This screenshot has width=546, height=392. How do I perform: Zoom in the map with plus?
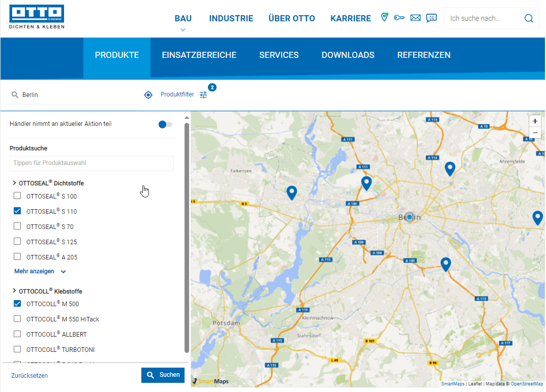coord(535,121)
